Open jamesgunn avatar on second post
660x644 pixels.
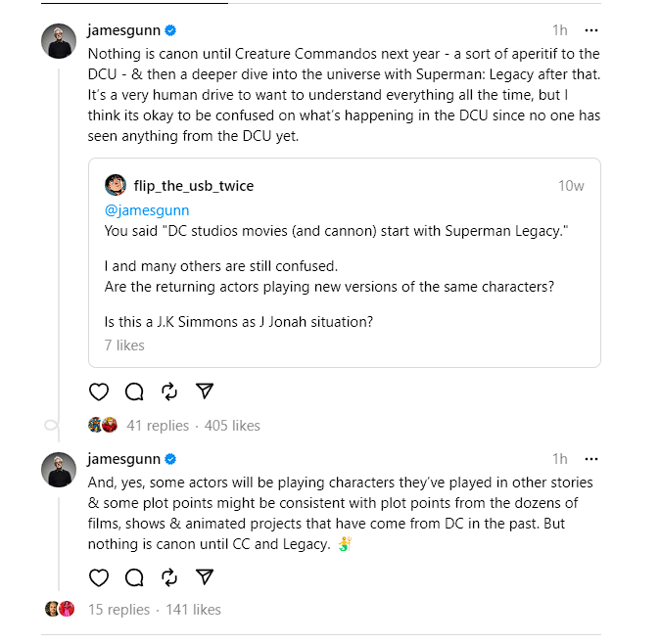pos(59,469)
